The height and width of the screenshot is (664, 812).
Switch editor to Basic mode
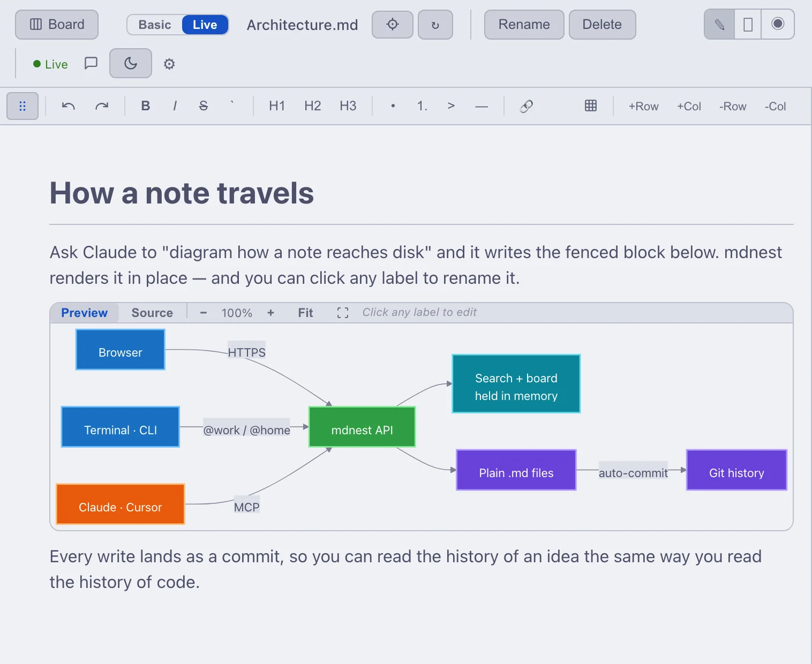tap(155, 25)
